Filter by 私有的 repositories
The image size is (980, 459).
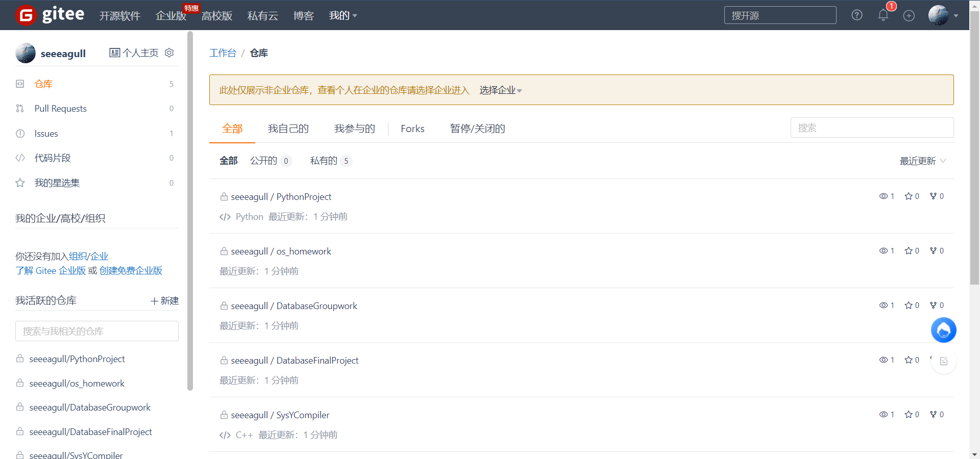(x=331, y=161)
